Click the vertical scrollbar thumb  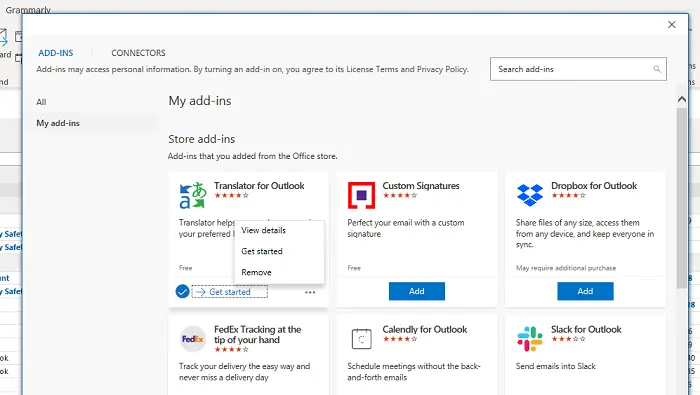coord(682,197)
